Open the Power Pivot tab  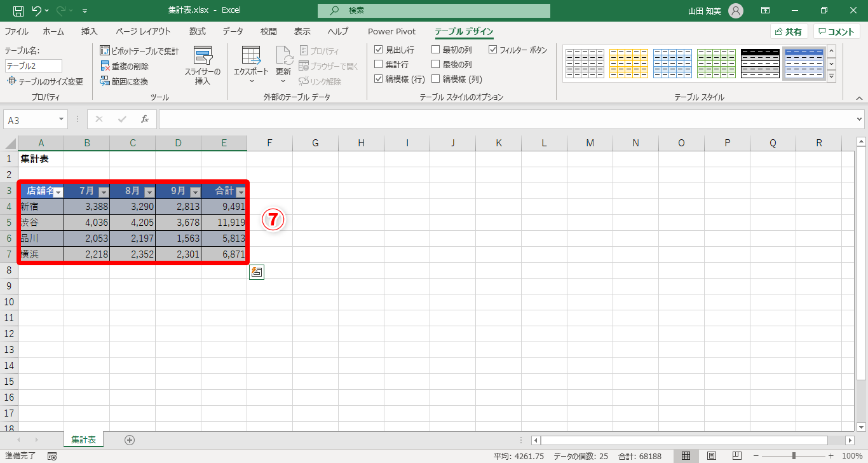pos(392,31)
